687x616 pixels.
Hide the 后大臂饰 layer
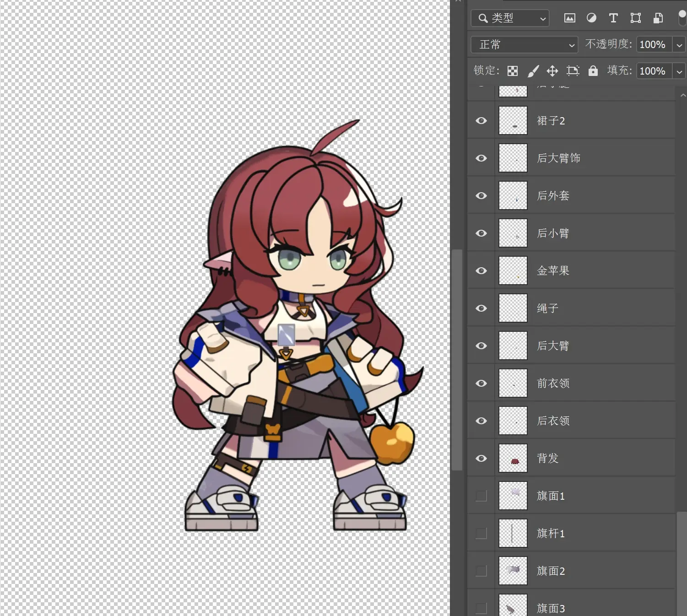481,158
